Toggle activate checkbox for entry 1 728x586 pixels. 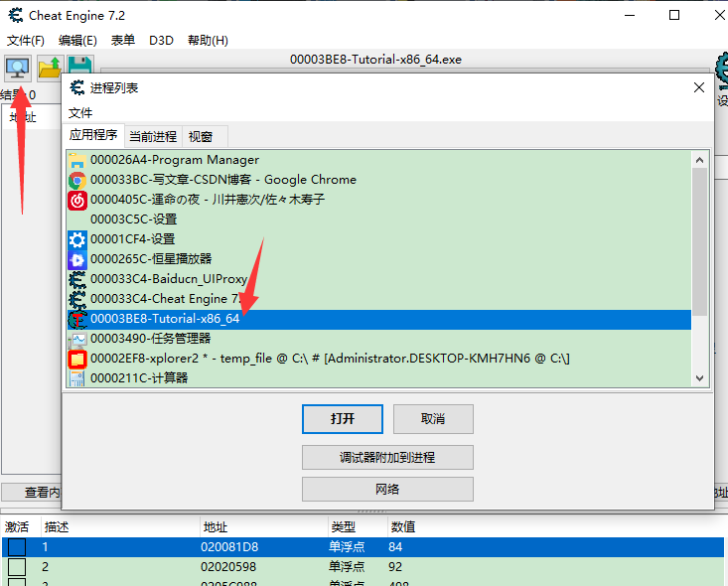point(17,547)
